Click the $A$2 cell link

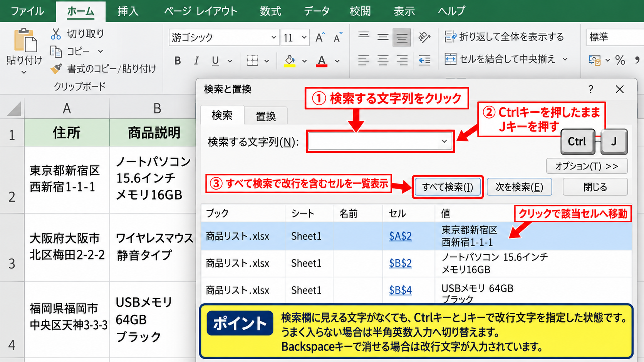pos(400,236)
